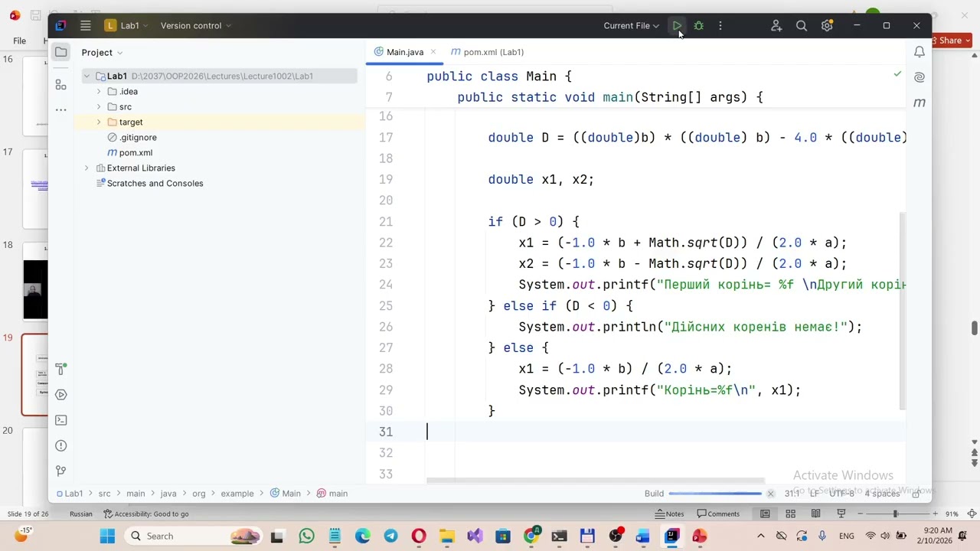Show more tool windows ellipsis

(x=61, y=109)
